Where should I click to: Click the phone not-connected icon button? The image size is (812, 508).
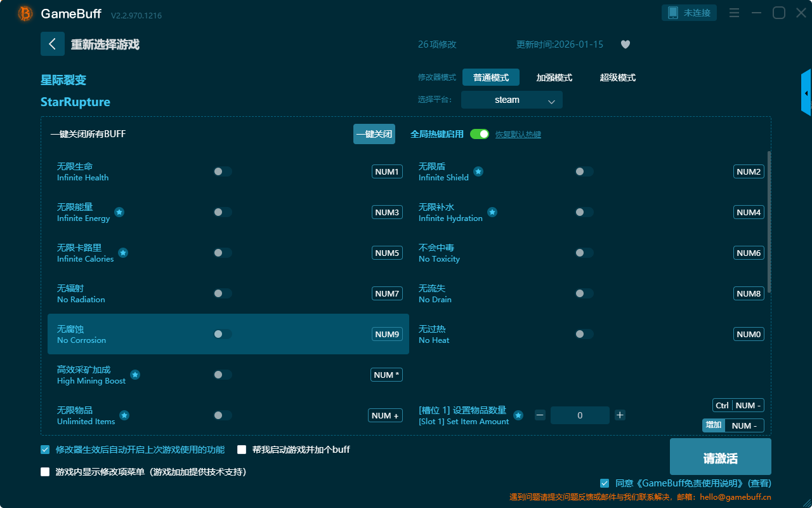(689, 13)
